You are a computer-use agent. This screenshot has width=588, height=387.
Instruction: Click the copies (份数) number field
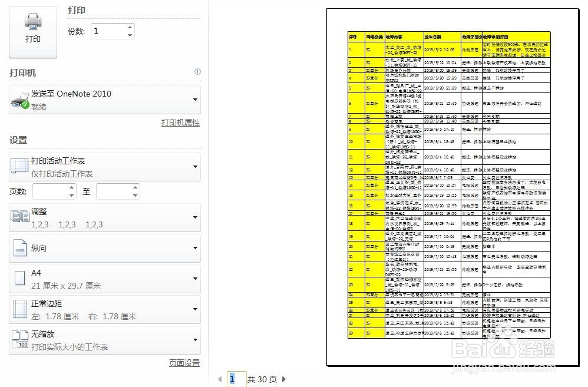tap(108, 31)
